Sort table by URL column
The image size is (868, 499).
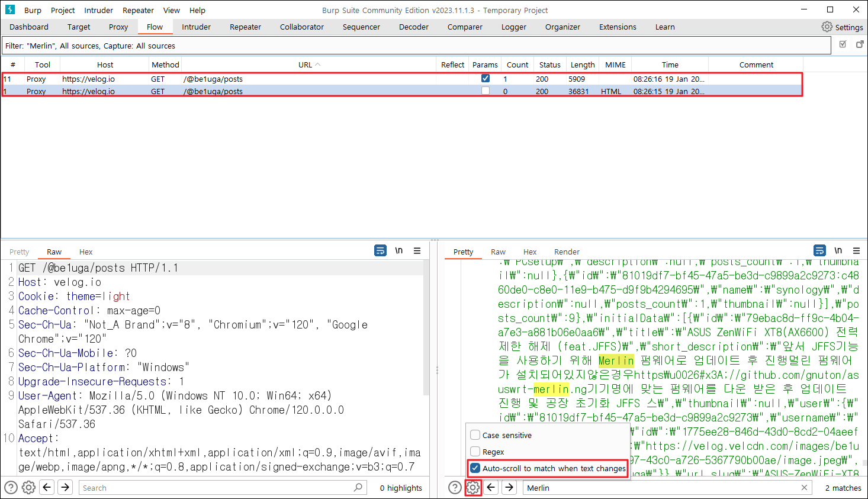(308, 65)
